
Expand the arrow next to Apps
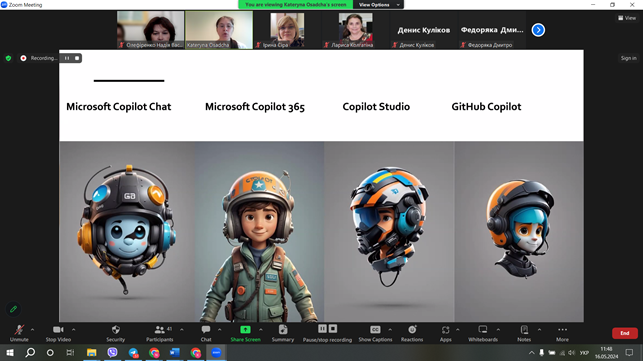458,329
